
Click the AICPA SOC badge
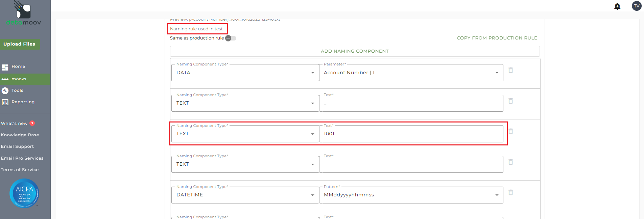pos(24,193)
